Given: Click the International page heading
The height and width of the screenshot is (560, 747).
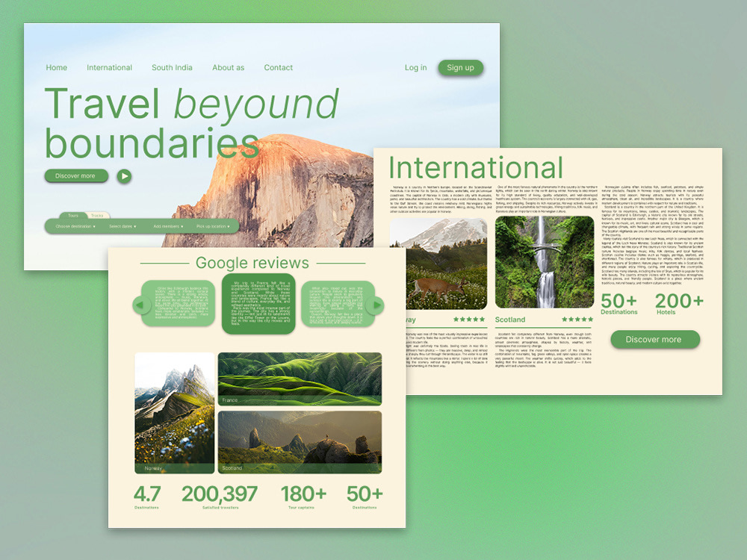Looking at the screenshot, I should [475, 167].
